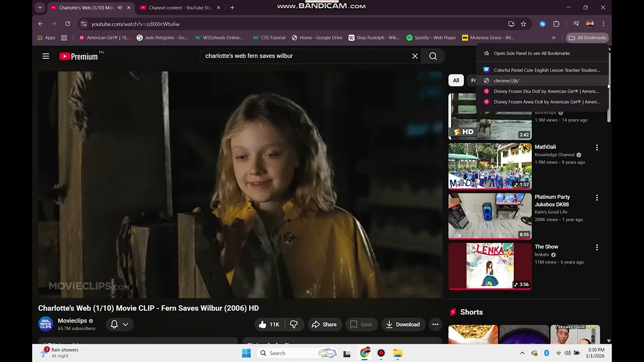Screen dimensions: 644x362
Task: Open the Chrome profile avatar
Action: pos(590,24)
